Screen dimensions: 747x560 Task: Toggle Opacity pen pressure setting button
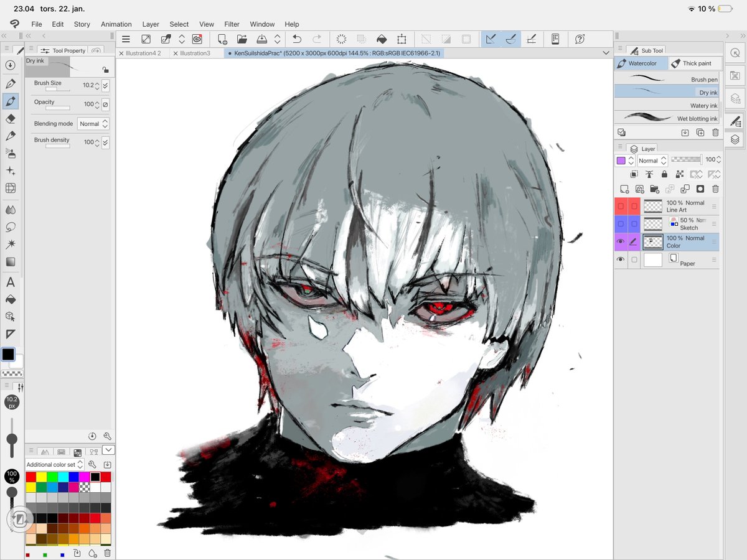tap(105, 105)
